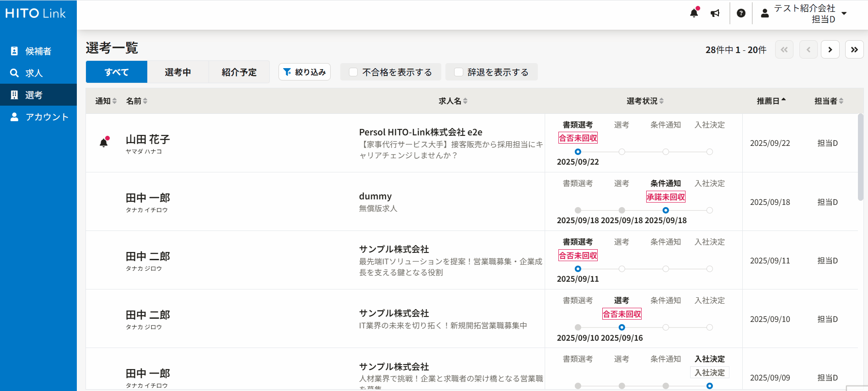Click the megaphone announcements icon
The image size is (868, 391).
(x=715, y=13)
